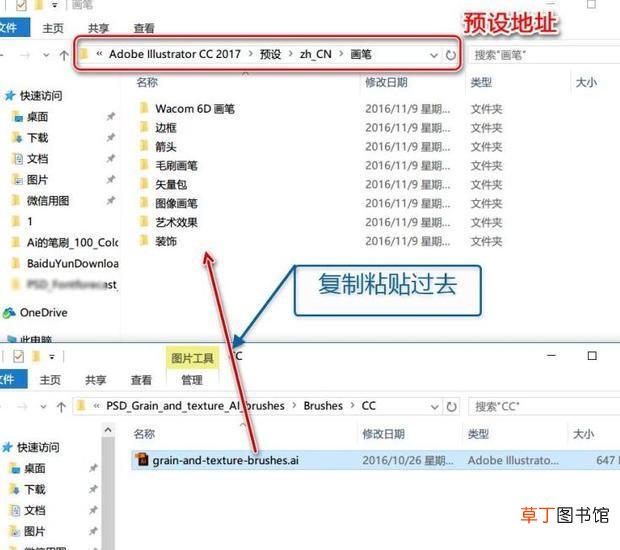Expand chevron after 预设 breadcrumb
Image resolution: width=620 pixels, height=550 pixels.
coord(291,54)
